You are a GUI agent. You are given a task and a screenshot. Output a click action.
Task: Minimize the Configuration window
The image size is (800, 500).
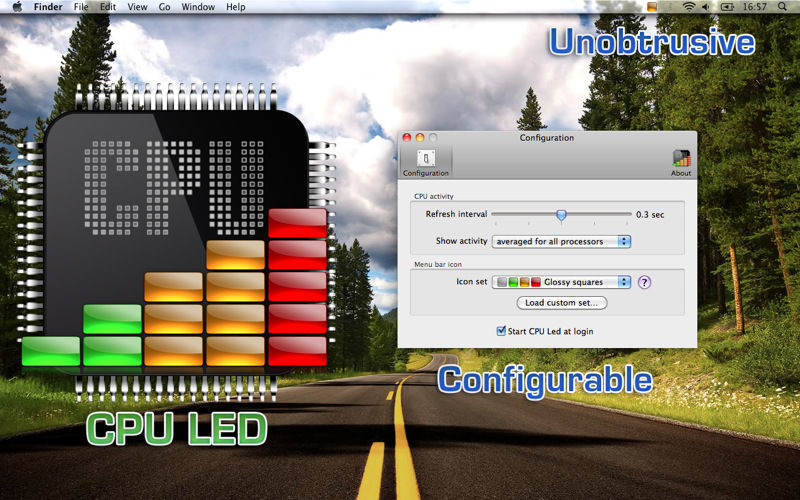(420, 137)
